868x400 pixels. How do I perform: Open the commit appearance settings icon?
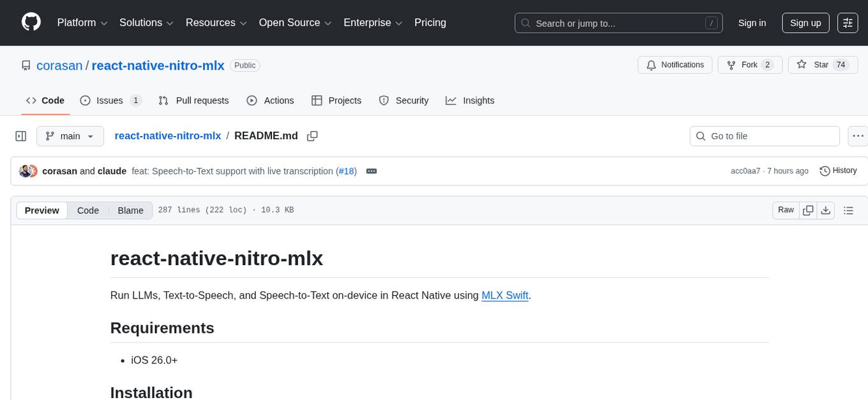[848, 22]
